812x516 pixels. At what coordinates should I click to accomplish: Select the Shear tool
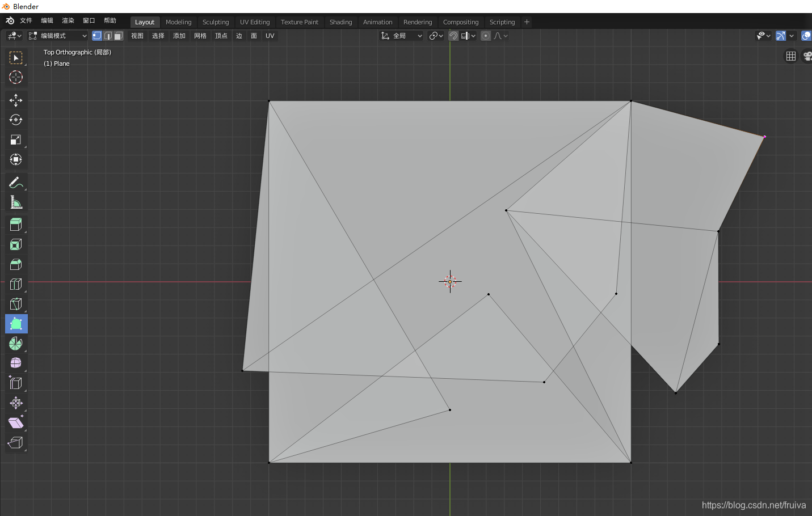(16, 423)
